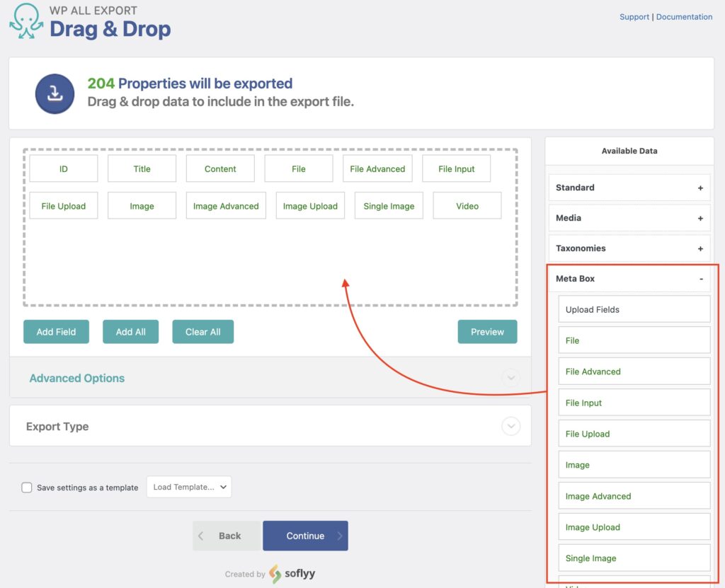
Task: Select the Title field chip
Action: [x=142, y=168]
